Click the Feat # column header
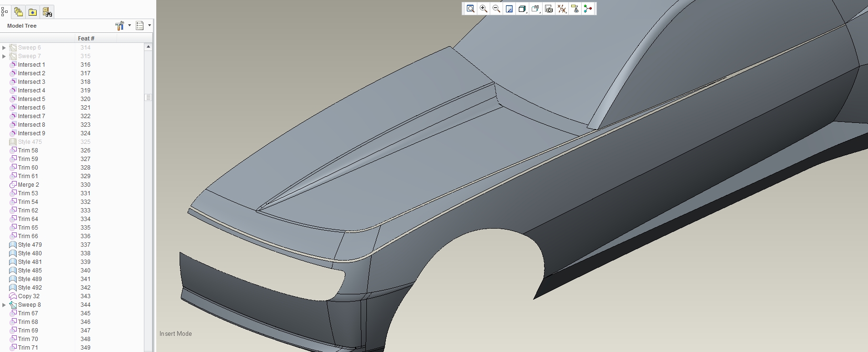 [96, 38]
